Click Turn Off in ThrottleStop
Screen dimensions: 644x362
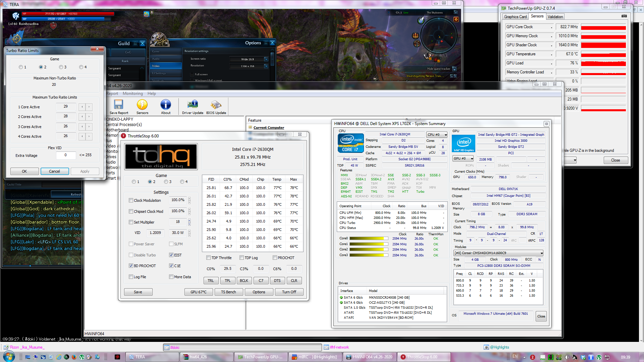pos(289,292)
